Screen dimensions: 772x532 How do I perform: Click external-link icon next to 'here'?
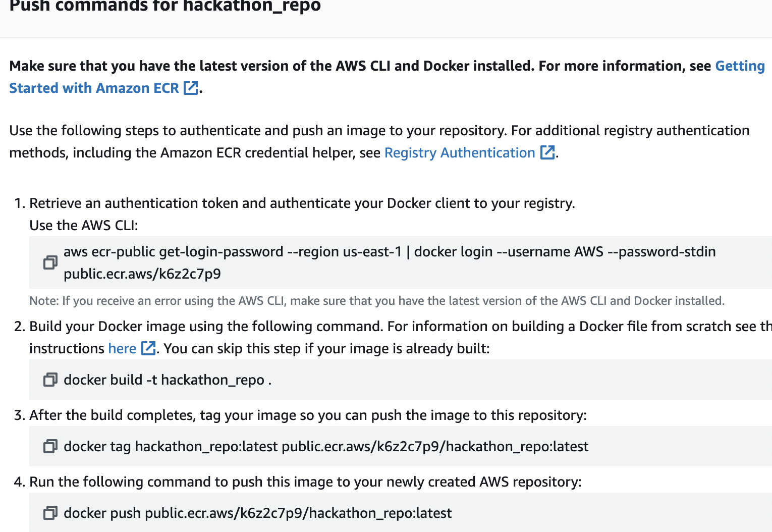148,348
